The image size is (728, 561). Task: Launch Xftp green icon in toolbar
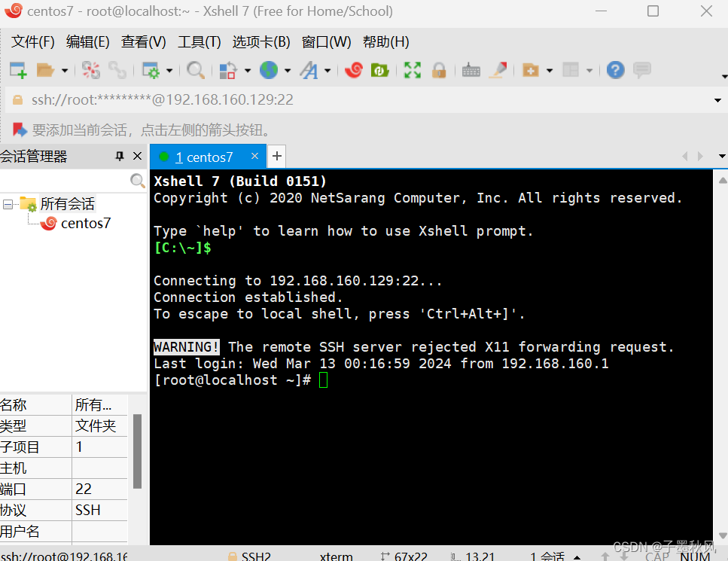click(x=379, y=71)
